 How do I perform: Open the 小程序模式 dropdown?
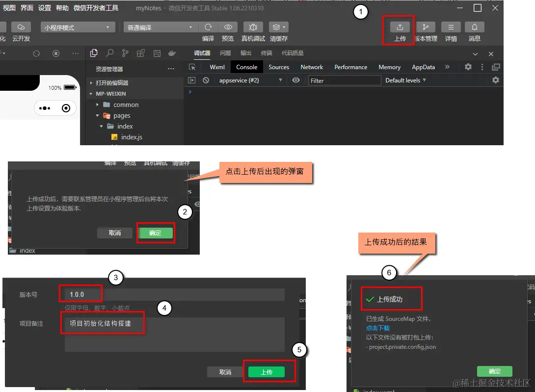[x=78, y=27]
